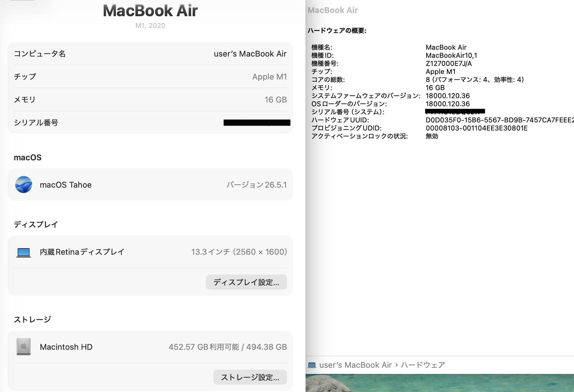The height and width of the screenshot is (392, 574).
Task: Click the 13.3インチ (2560 × 1600) value
Action: pyautogui.click(x=239, y=252)
